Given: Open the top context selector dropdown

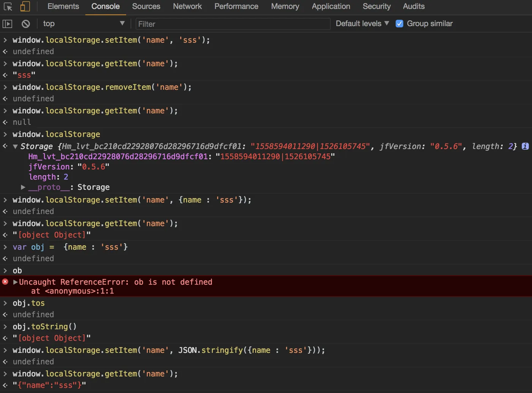Looking at the screenshot, I should click(x=84, y=24).
